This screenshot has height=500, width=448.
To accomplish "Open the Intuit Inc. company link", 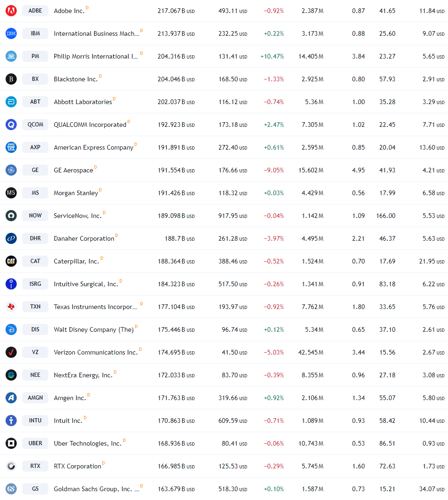I will pyautogui.click(x=68, y=421).
